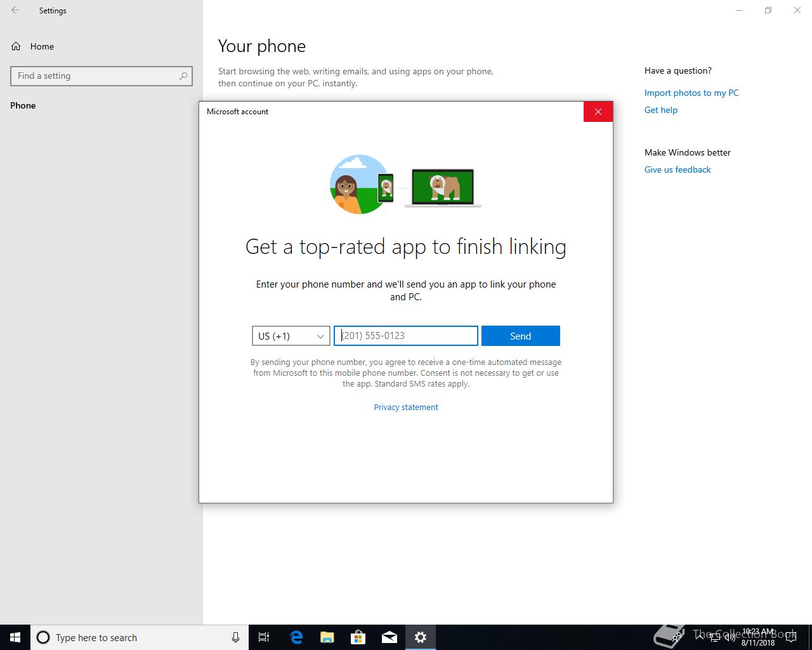Click the Type here to search box
The height and width of the screenshot is (650, 812).
[x=140, y=637]
